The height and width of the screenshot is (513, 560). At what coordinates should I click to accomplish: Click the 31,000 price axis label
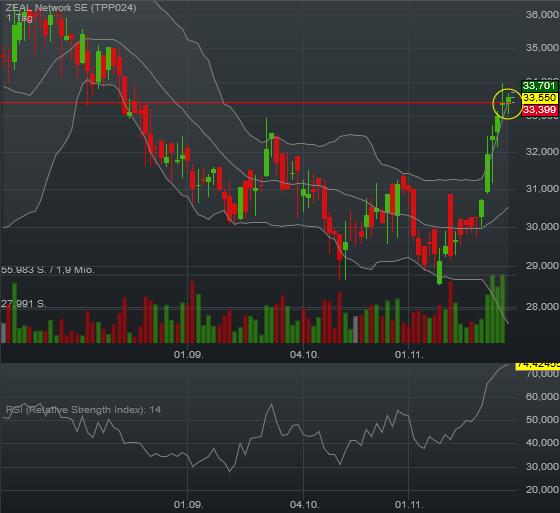click(542, 188)
